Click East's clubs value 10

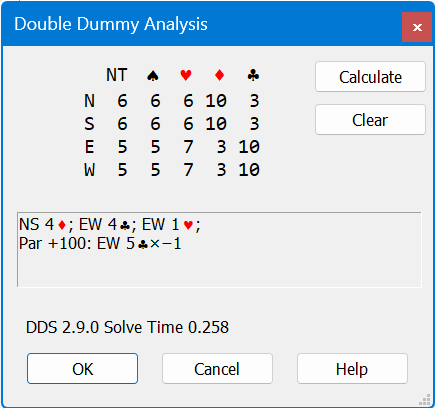point(249,147)
